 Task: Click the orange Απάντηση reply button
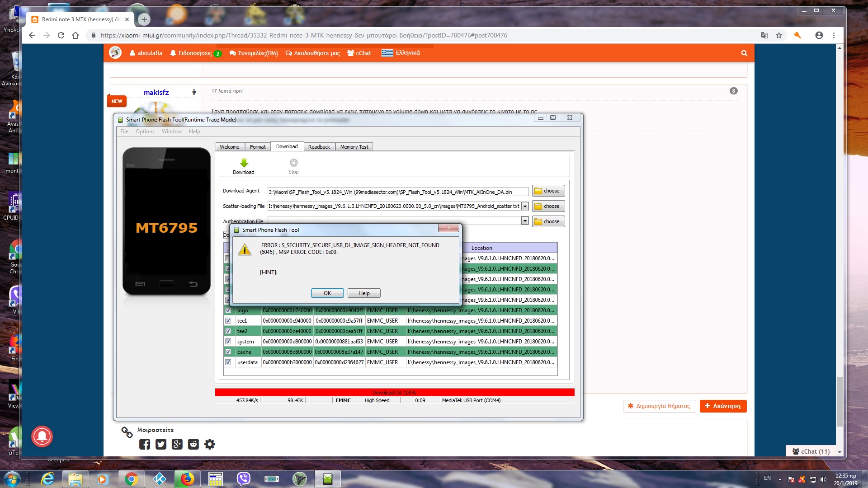pos(723,406)
